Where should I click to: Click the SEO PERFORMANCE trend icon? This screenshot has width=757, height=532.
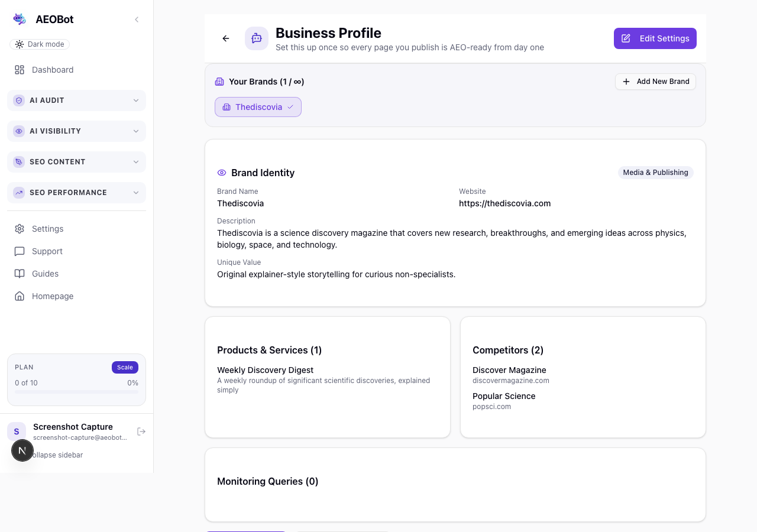click(19, 193)
